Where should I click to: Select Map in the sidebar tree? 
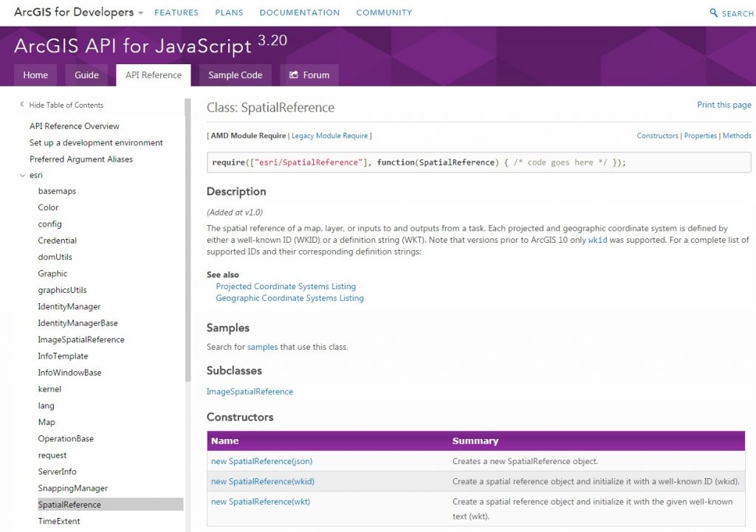click(x=47, y=422)
